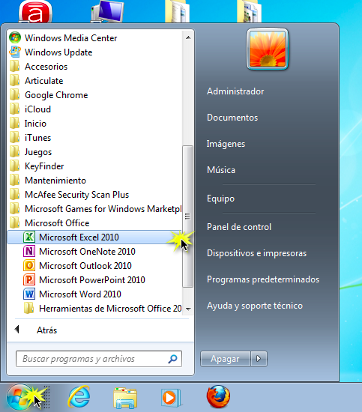Image resolution: width=362 pixels, height=412 pixels.
Task: Click the Windows Media Center label
Action: pos(71,38)
